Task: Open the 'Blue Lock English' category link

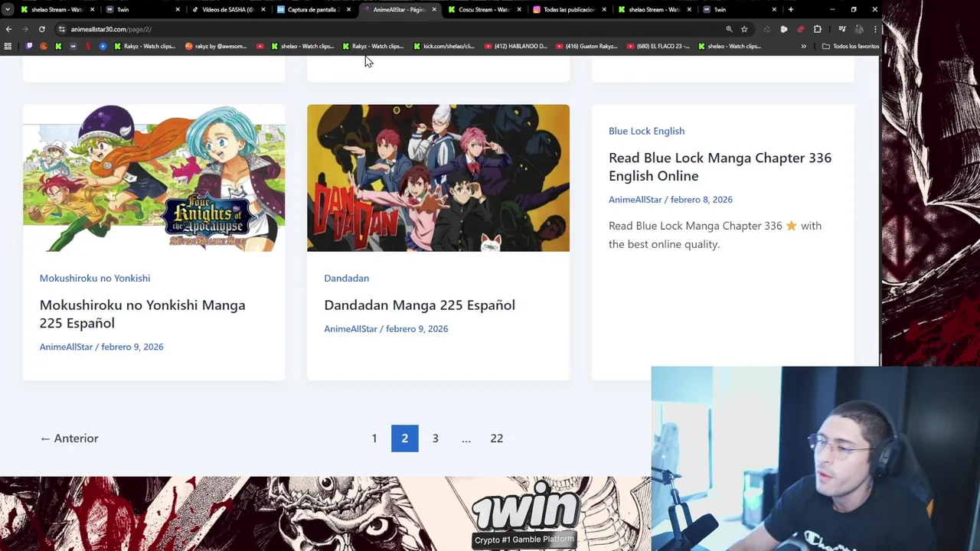Action: 646,131
